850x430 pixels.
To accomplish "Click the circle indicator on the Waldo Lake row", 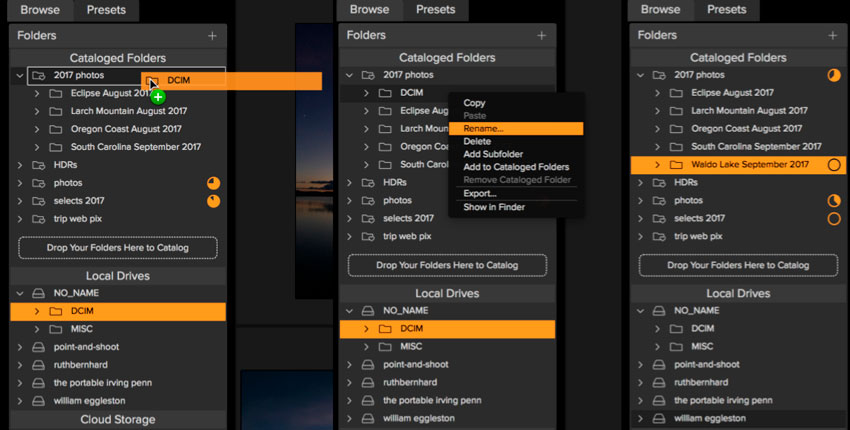I will click(x=834, y=165).
